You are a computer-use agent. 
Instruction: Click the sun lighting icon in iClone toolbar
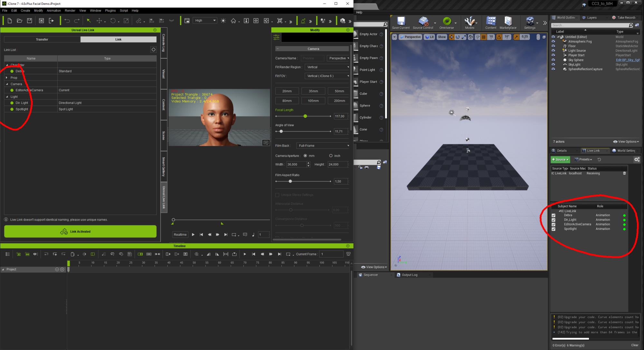coord(223,21)
